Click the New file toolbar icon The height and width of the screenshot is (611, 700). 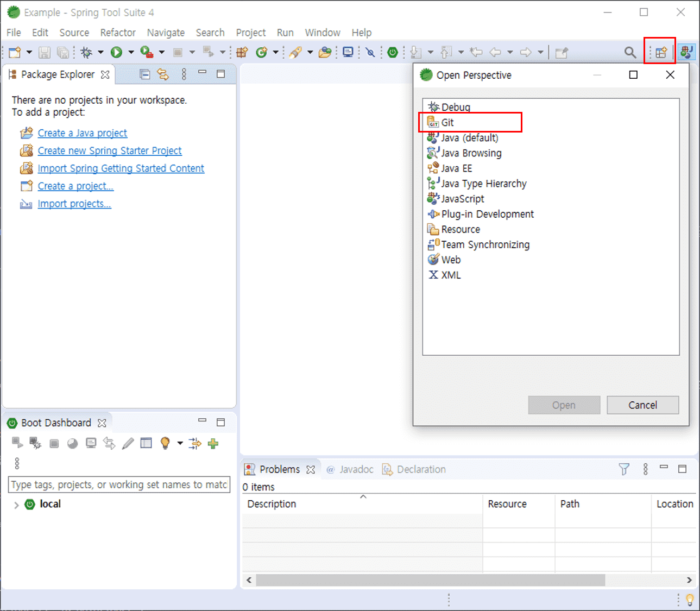click(x=15, y=52)
